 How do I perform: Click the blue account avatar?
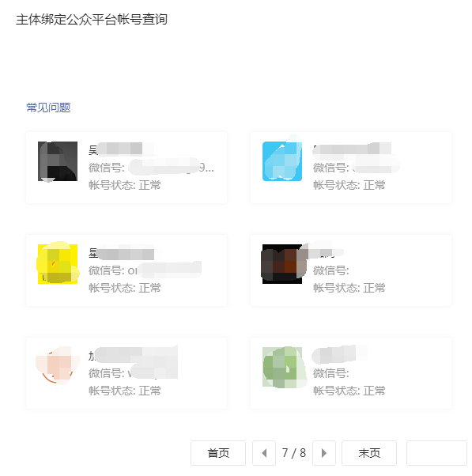coord(282,161)
